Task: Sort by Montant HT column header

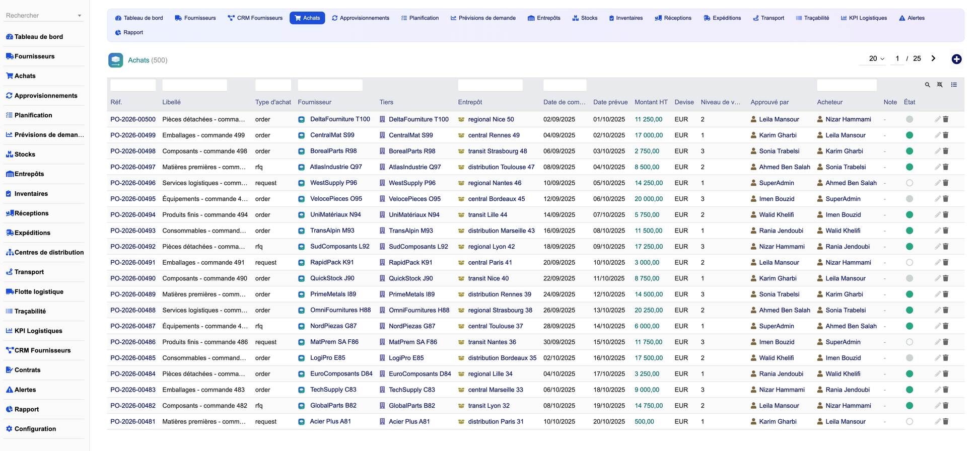Action: pos(651,102)
